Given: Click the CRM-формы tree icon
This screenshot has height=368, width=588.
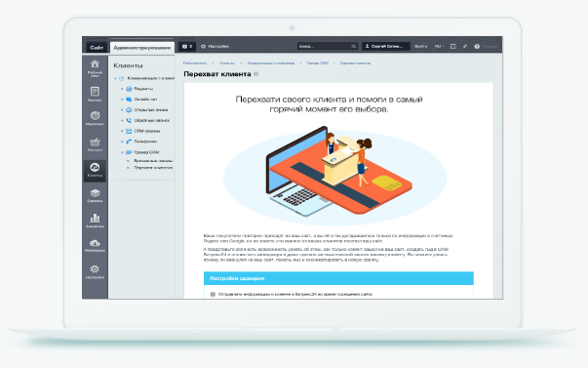Looking at the screenshot, I should 129,131.
